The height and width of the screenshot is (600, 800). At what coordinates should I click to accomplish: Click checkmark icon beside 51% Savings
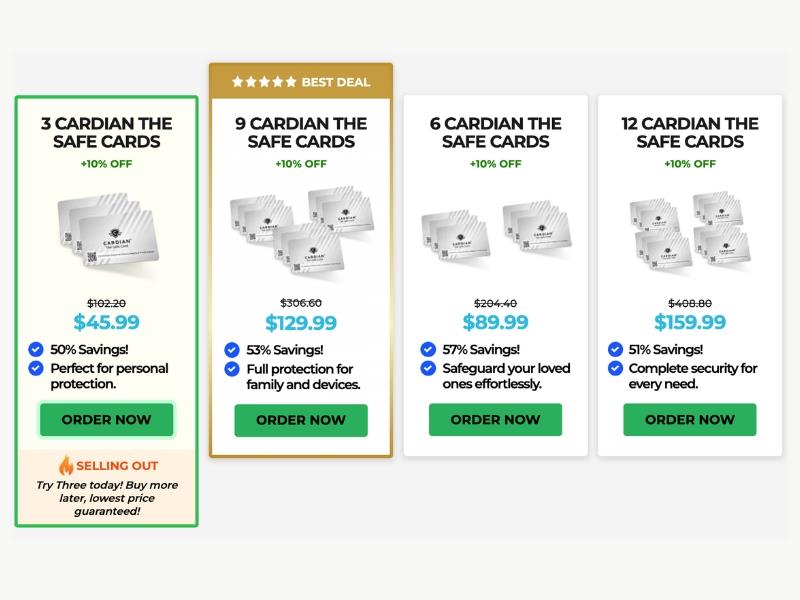coord(615,350)
